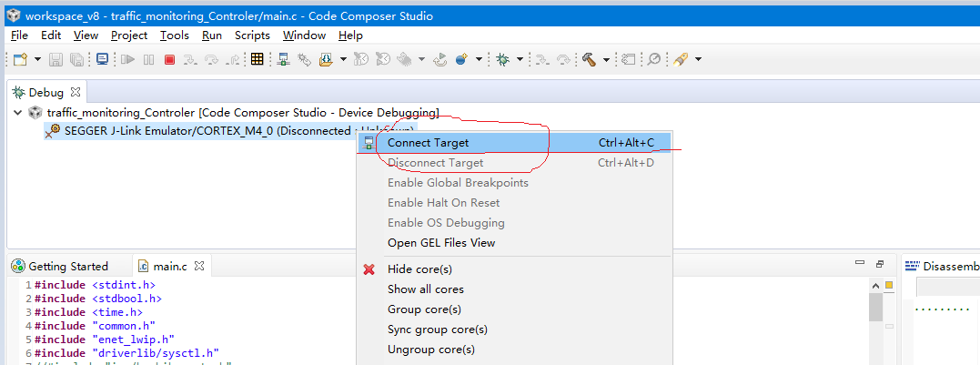The image size is (980, 365).
Task: Click the Suspend toolbar icon
Action: [148, 59]
